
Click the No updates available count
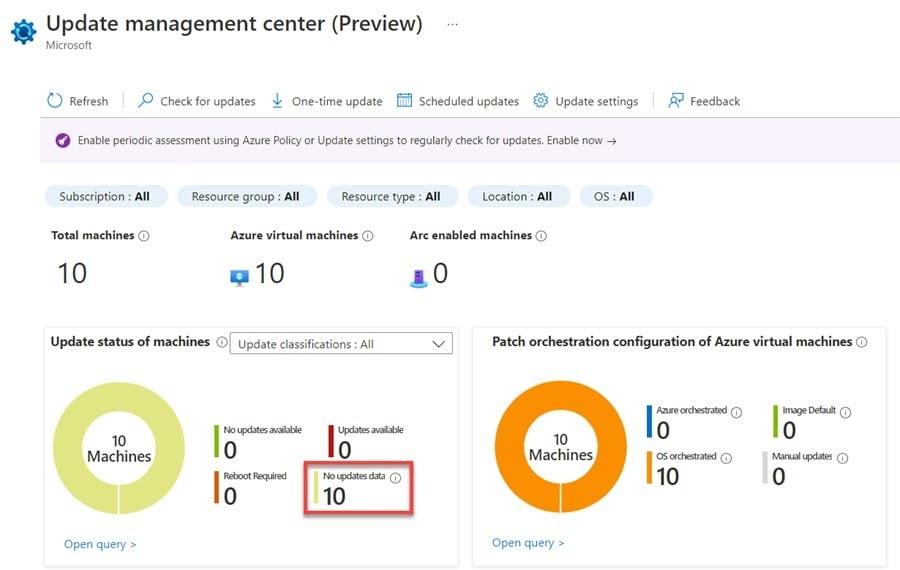tap(230, 451)
